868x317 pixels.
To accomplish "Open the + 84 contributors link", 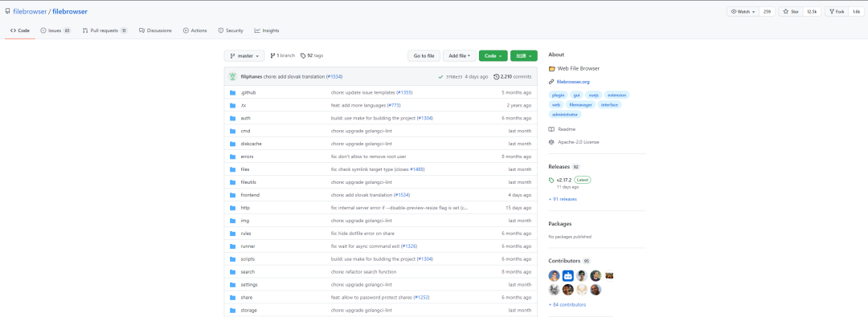I will [x=567, y=305].
